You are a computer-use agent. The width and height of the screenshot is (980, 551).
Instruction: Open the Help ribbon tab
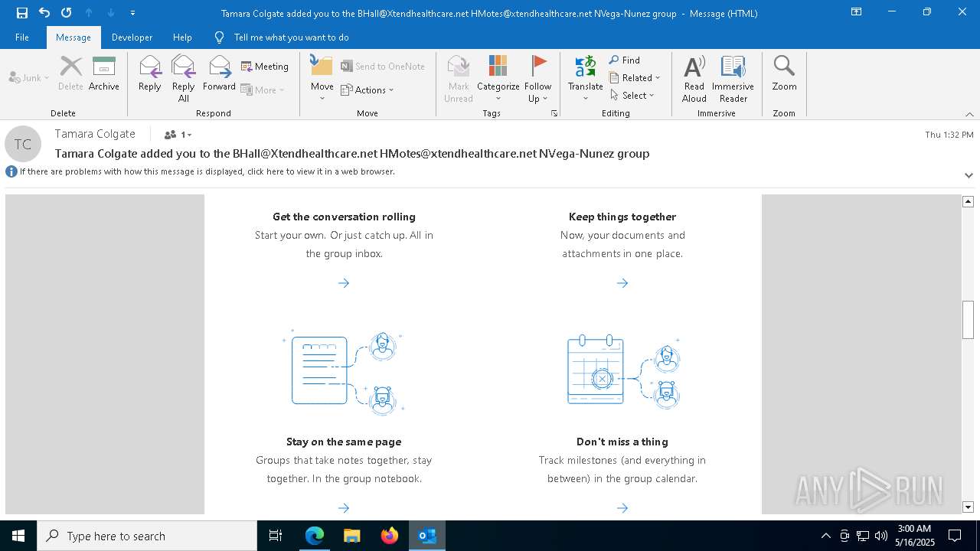tap(182, 37)
